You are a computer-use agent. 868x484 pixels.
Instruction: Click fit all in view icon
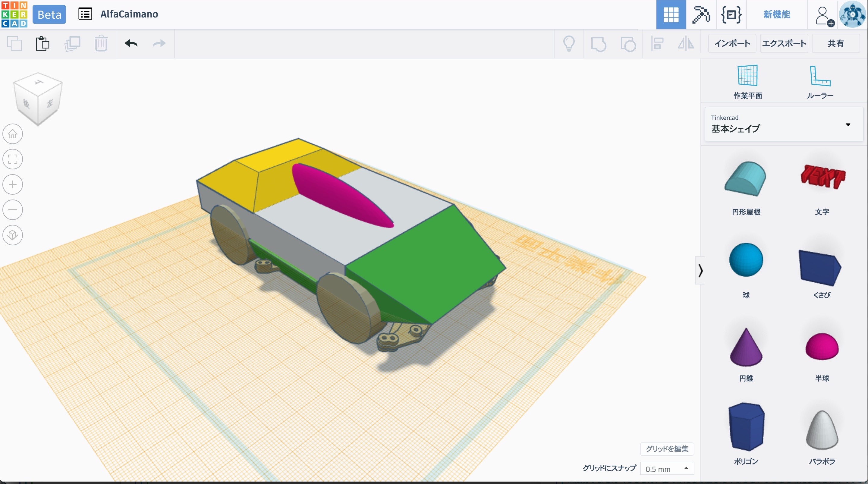13,159
